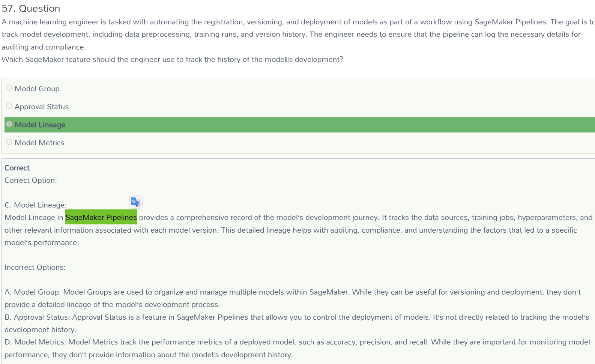Click the A. Model Group explanation paragraph
The image size is (595, 364).
click(293, 298)
